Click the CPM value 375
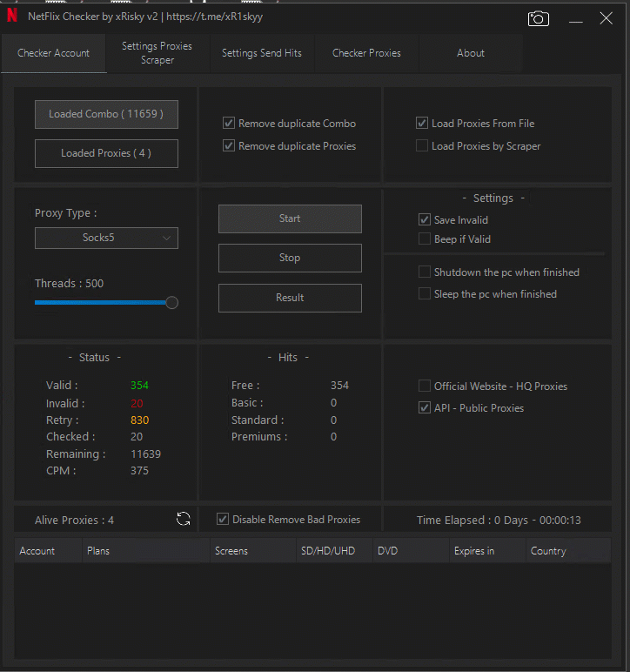This screenshot has width=630, height=672. click(x=139, y=471)
